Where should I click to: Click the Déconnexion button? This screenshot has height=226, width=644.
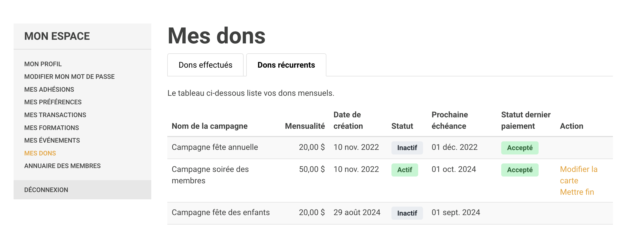coord(46,190)
